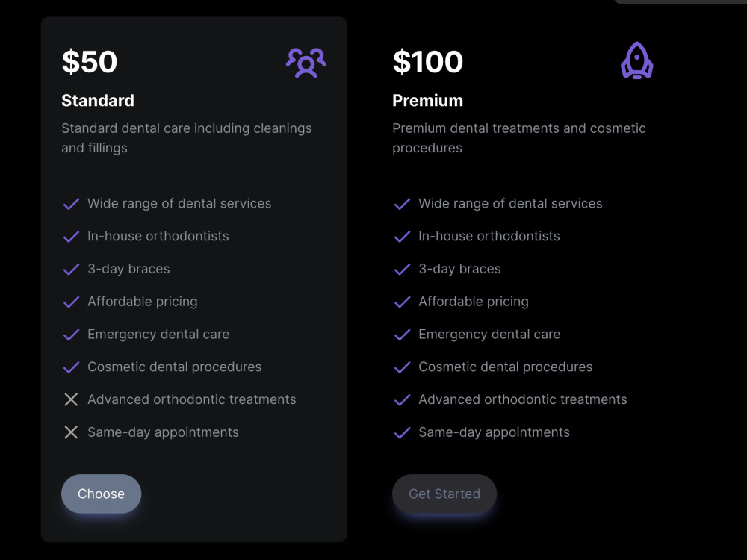Choose the Standard plan button
The height and width of the screenshot is (560, 747).
tap(101, 494)
